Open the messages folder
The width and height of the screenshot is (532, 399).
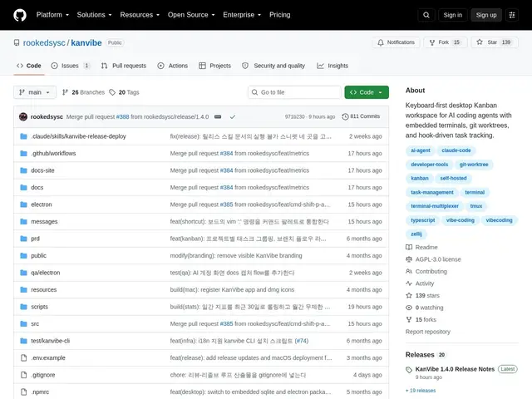point(44,222)
